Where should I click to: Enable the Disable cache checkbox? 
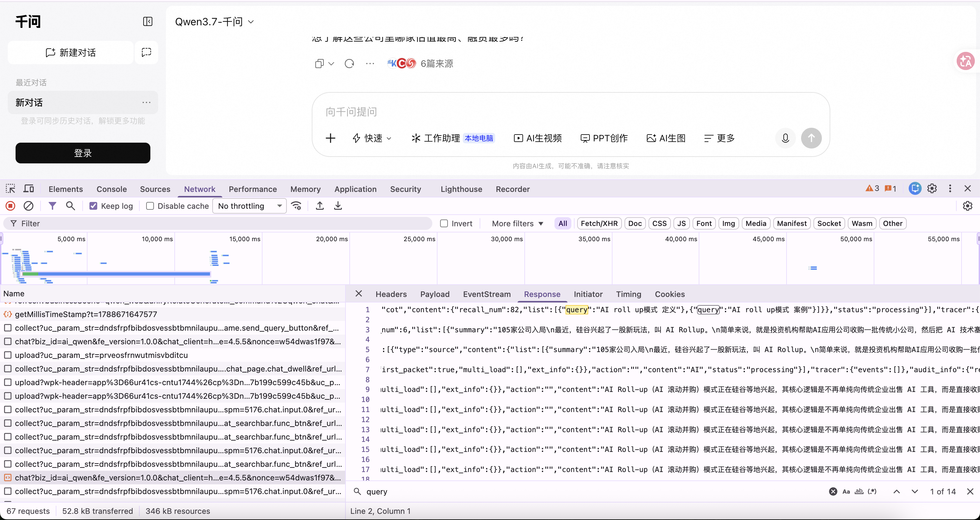150,206
